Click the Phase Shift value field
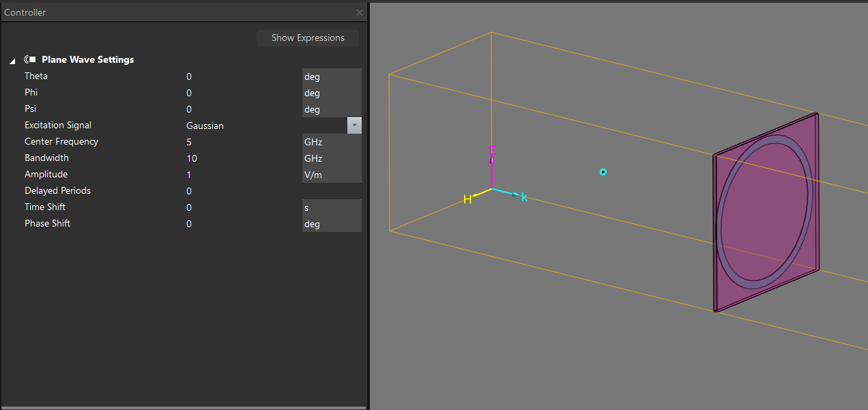 [239, 224]
